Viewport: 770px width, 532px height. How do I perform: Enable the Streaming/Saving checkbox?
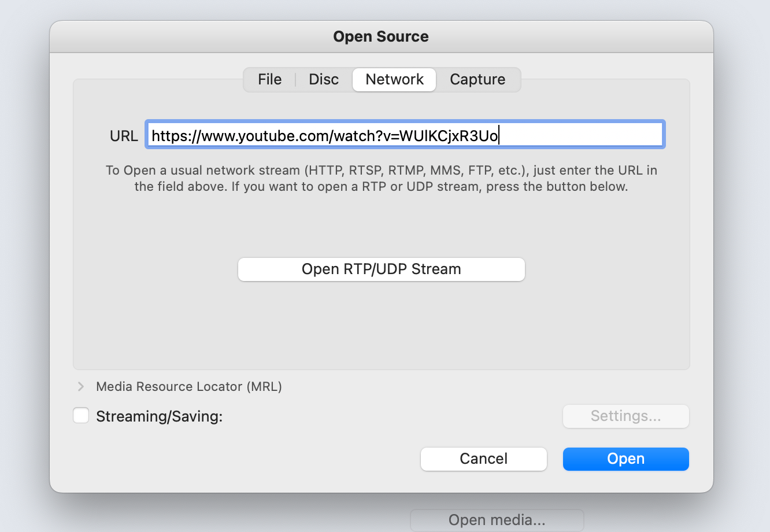click(x=81, y=416)
